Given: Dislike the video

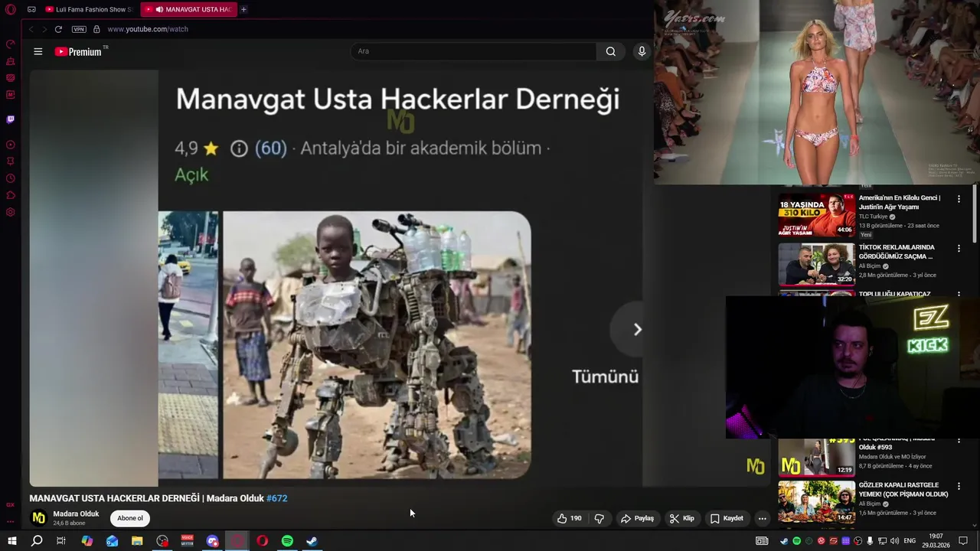Looking at the screenshot, I should (x=599, y=518).
